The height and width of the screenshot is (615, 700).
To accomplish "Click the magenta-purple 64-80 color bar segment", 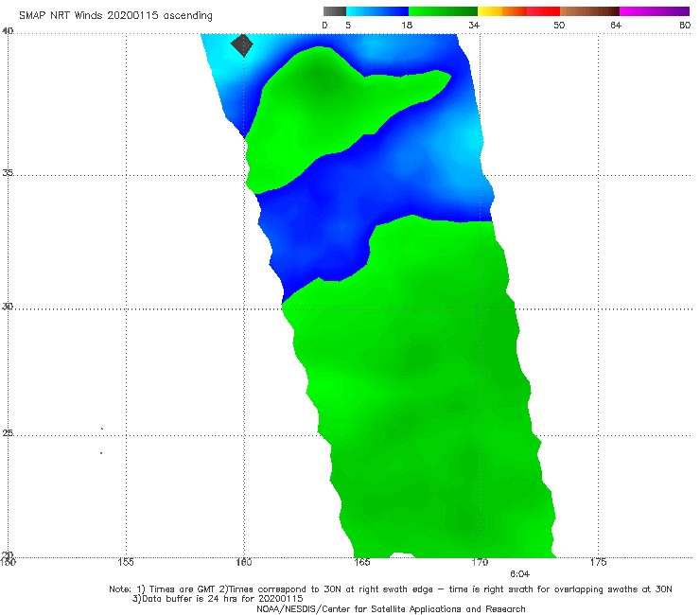I will 655,11.
